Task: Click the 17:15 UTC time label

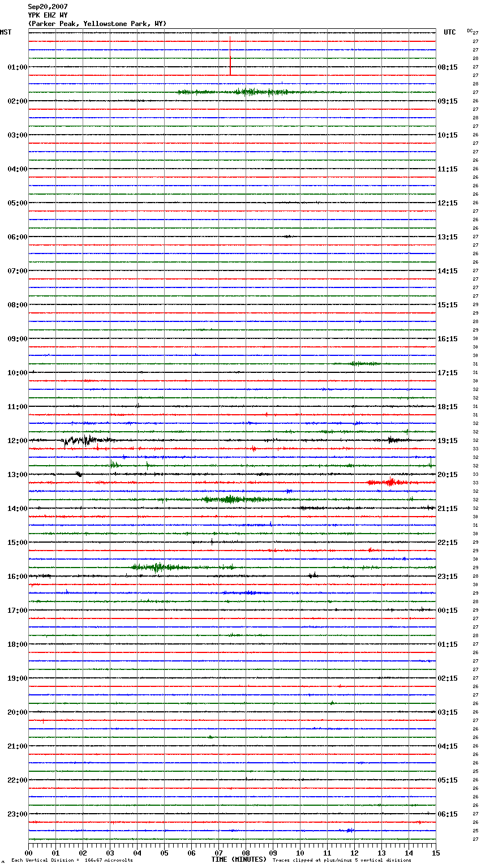Action: click(x=448, y=373)
